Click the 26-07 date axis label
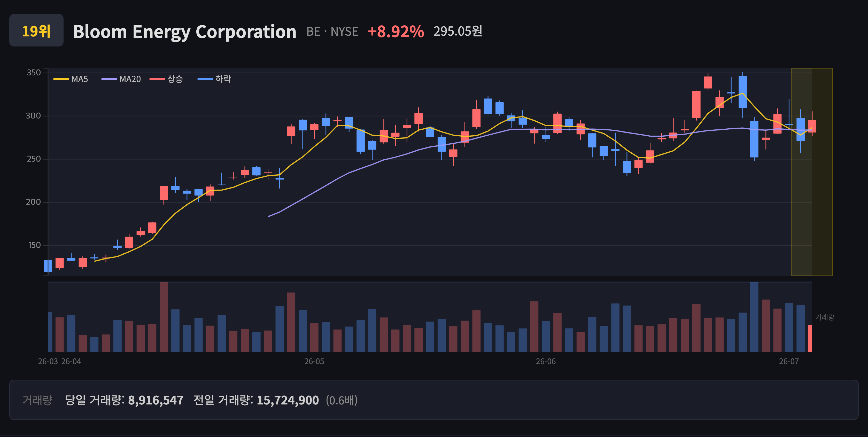Viewport: 868px width, 437px height. click(789, 362)
